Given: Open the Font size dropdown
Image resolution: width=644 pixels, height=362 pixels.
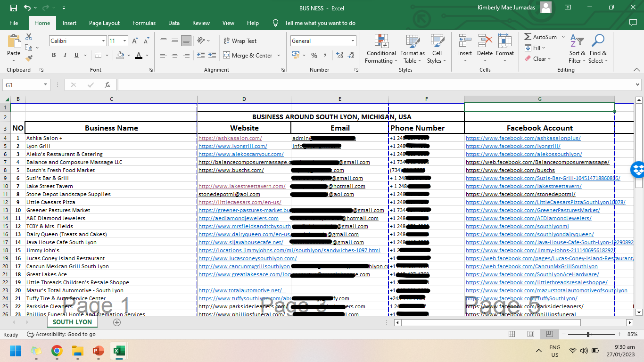Looking at the screenshot, I should [x=124, y=41].
